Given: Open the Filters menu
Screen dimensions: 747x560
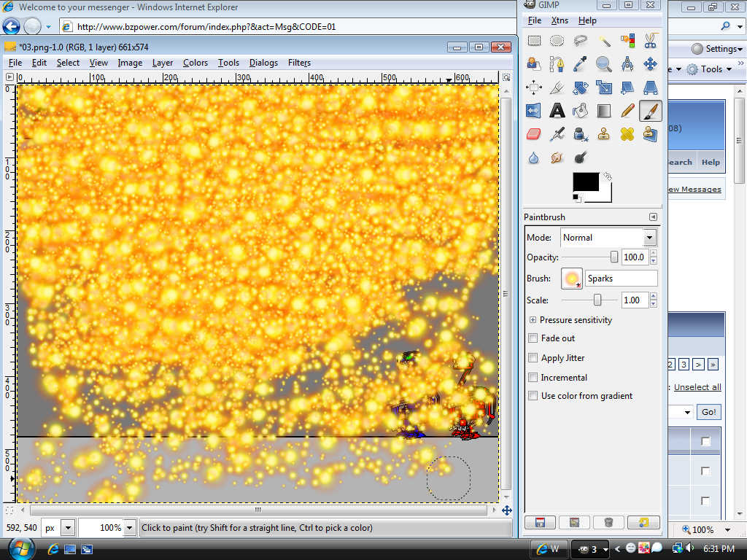Looking at the screenshot, I should (x=299, y=63).
